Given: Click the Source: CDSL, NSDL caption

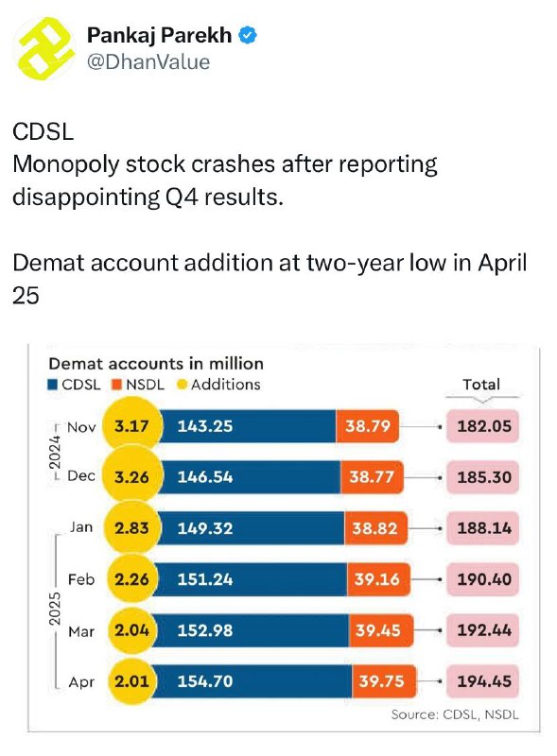Looking at the screenshot, I should pos(455,714).
